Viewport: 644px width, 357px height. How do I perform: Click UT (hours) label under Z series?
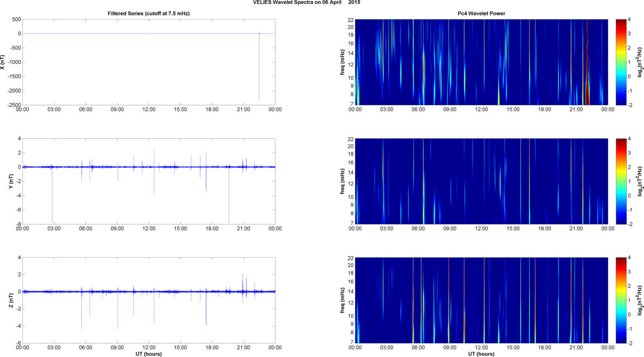coord(148,354)
